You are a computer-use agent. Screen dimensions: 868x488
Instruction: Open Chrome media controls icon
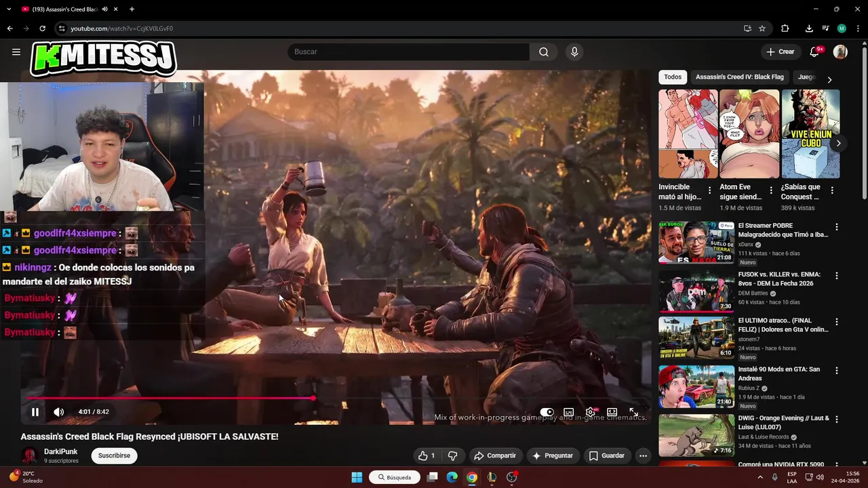(x=825, y=28)
